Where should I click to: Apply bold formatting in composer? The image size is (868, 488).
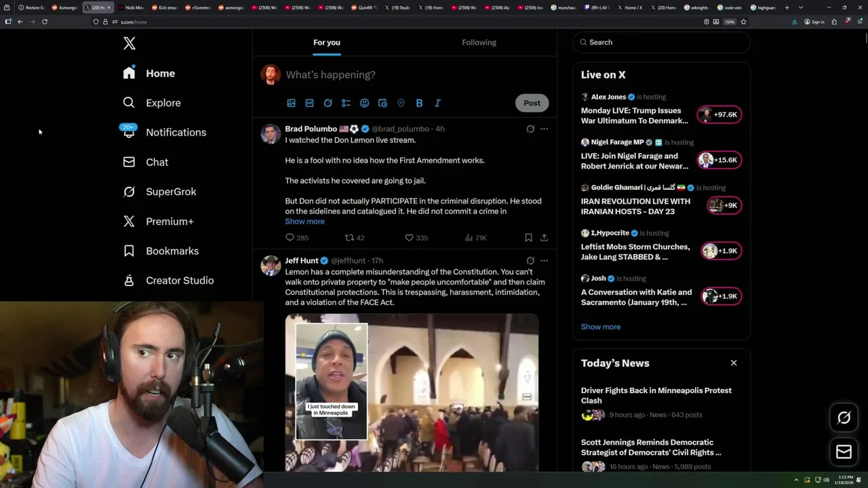[419, 103]
